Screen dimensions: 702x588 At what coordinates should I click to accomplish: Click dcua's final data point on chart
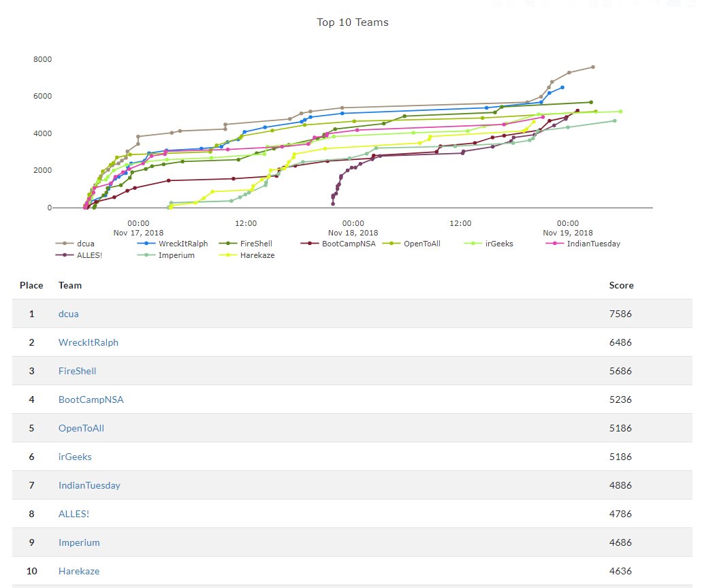click(593, 67)
